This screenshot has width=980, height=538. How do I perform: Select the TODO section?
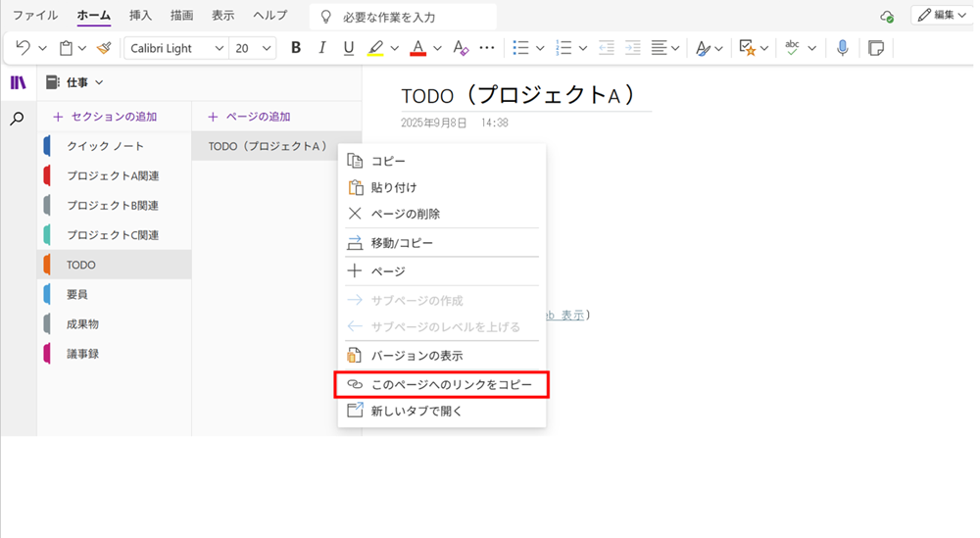tap(115, 265)
